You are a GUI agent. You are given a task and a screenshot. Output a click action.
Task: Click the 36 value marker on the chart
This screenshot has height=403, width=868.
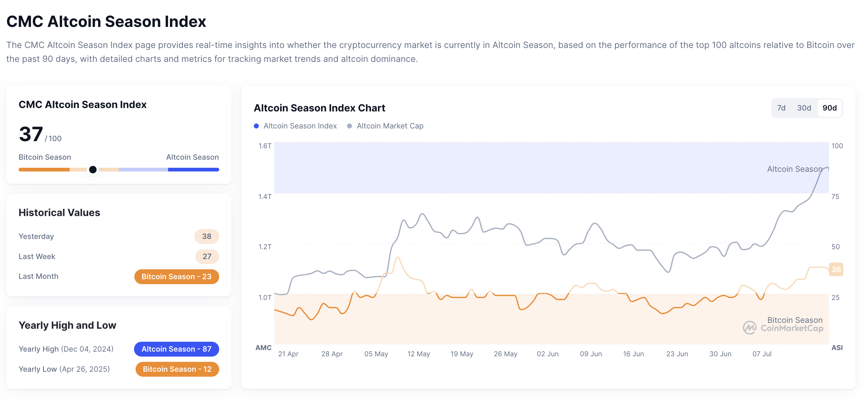(x=836, y=269)
